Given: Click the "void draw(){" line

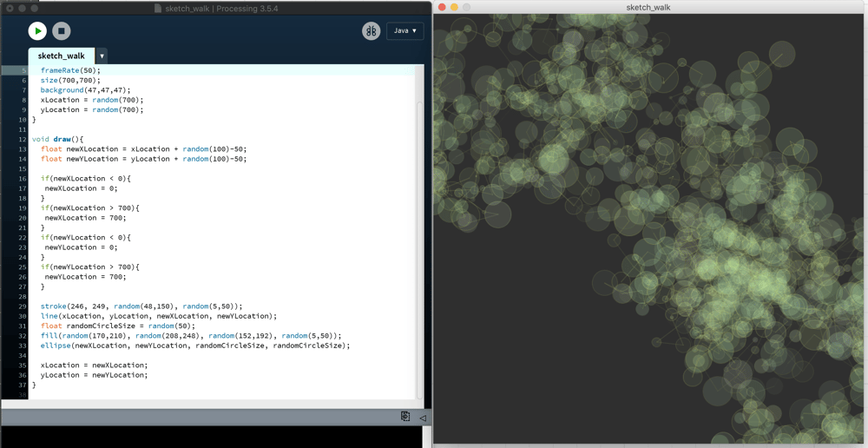Looking at the screenshot, I should pyautogui.click(x=57, y=139).
